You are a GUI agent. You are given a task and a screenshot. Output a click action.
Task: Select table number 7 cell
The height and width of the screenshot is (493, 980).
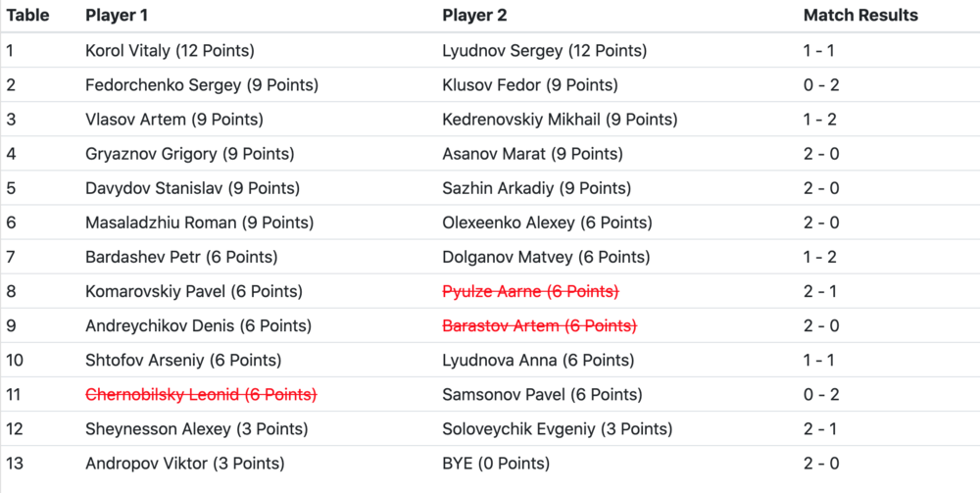10,257
